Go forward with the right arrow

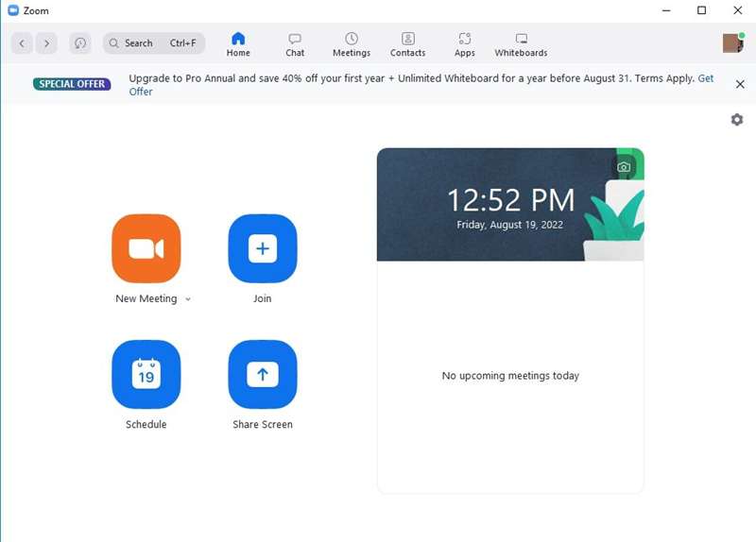[46, 43]
